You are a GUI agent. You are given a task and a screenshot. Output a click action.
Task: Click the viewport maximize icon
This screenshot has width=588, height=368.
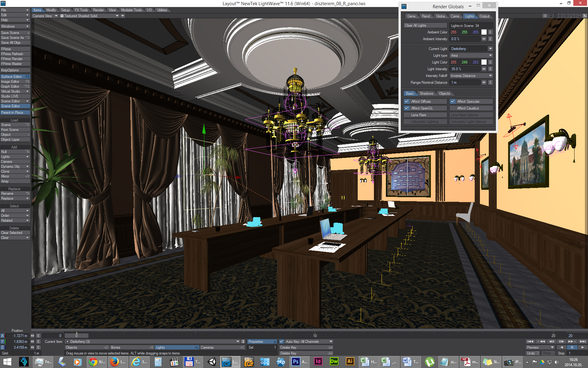[585, 16]
